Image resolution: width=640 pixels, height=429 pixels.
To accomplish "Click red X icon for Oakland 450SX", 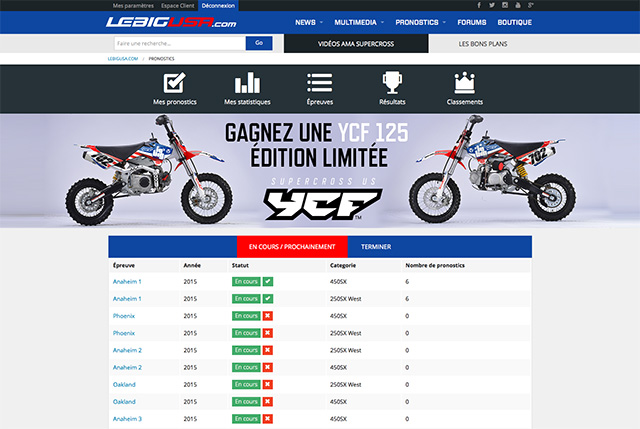I will point(268,402).
